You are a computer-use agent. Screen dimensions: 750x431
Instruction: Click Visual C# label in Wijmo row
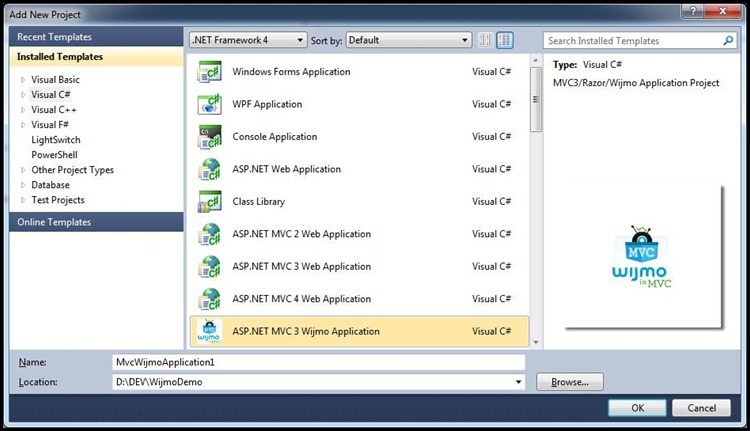[492, 332]
